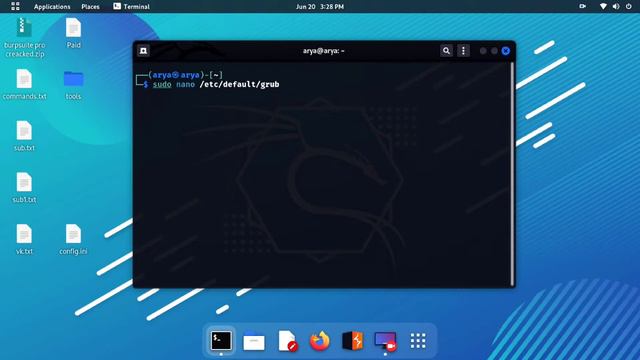Click the activities grid icon in the top bar

[x=15, y=6]
